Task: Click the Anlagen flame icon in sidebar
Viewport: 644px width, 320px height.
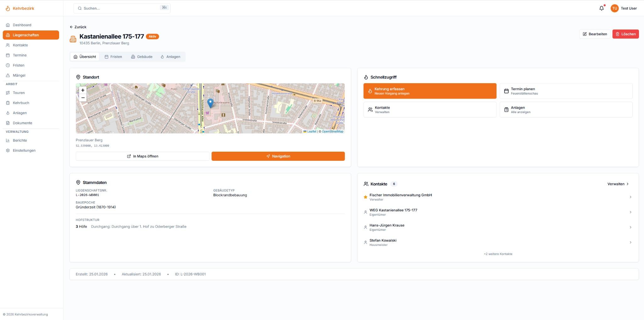Action: [8, 113]
